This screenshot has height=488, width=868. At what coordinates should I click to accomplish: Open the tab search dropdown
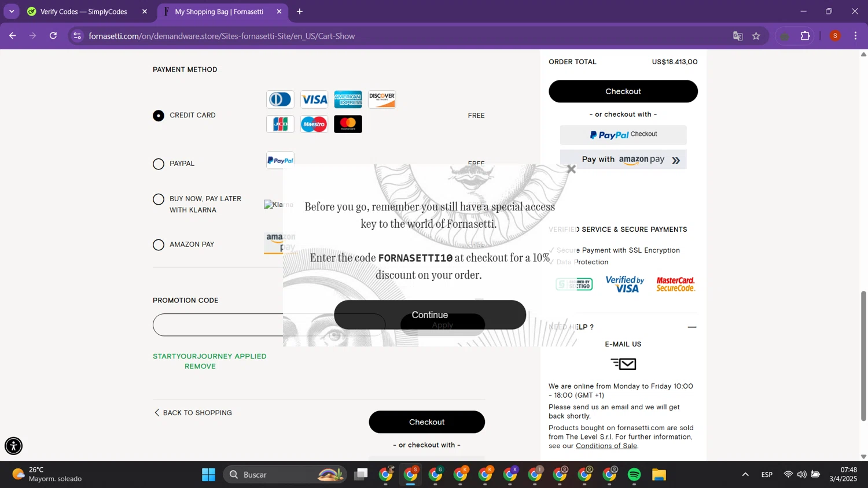pos(12,12)
